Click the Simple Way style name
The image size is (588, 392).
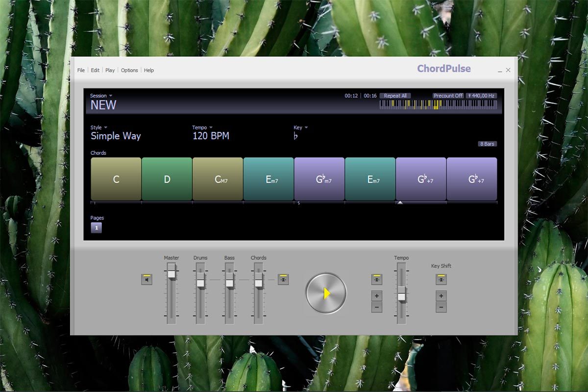pyautogui.click(x=116, y=136)
